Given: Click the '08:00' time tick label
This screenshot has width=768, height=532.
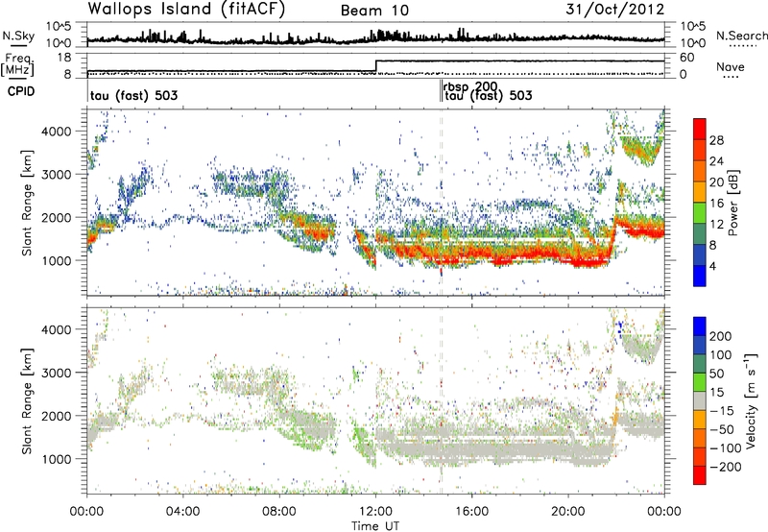Looking at the screenshot, I should click(279, 512).
